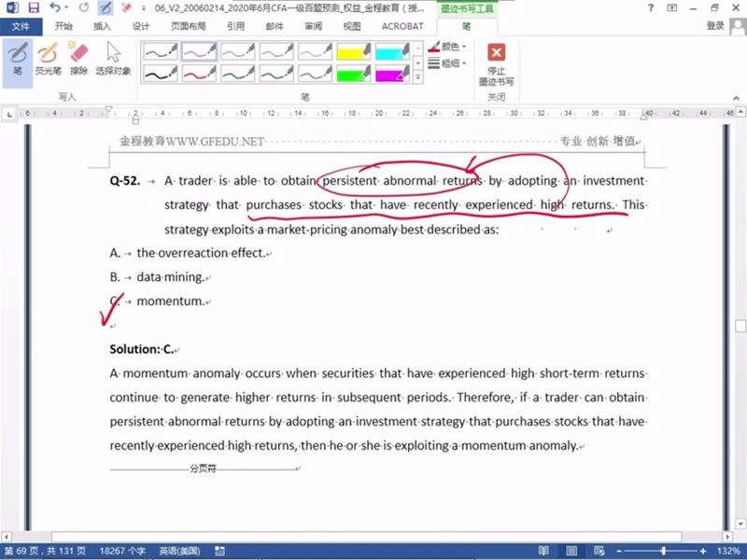Viewport: 747px width, 560px height.
Task: Click the horizontal scrollbar left arrow
Action: [x=6, y=536]
